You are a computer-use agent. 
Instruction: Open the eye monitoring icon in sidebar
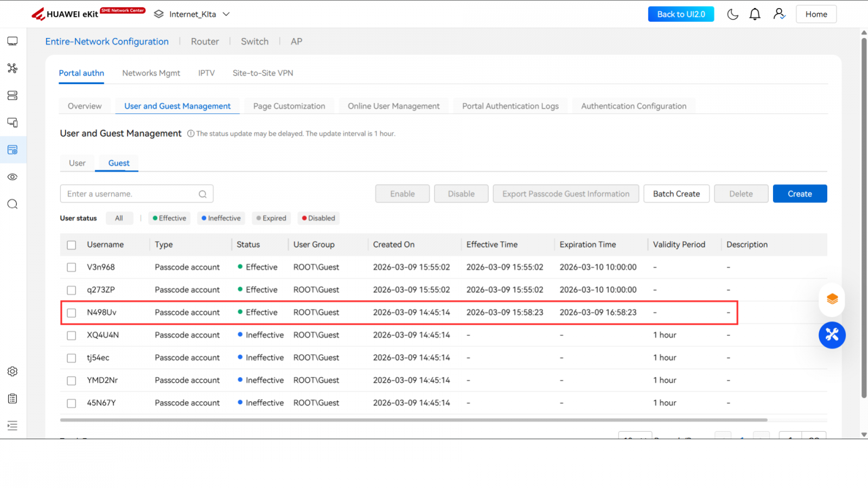point(12,177)
